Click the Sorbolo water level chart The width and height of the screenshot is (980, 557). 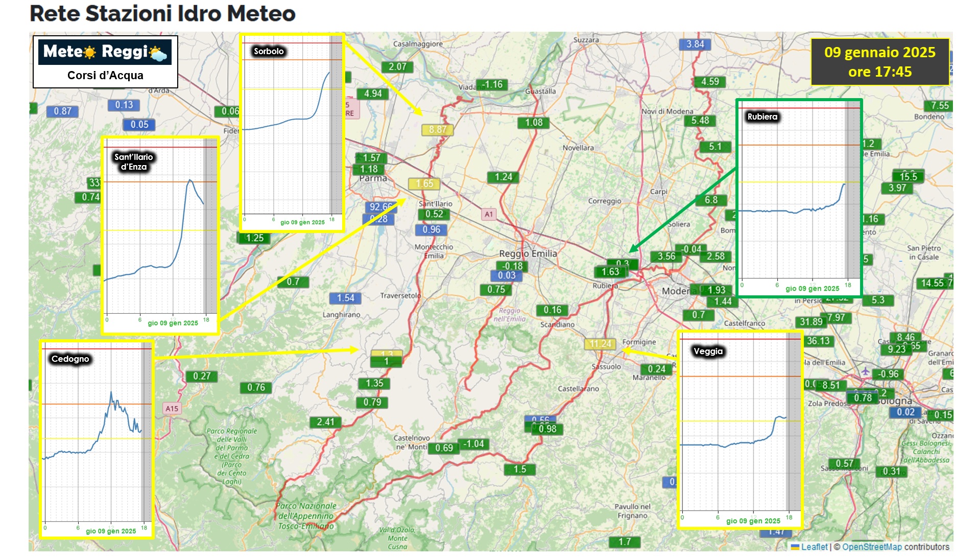click(x=292, y=133)
